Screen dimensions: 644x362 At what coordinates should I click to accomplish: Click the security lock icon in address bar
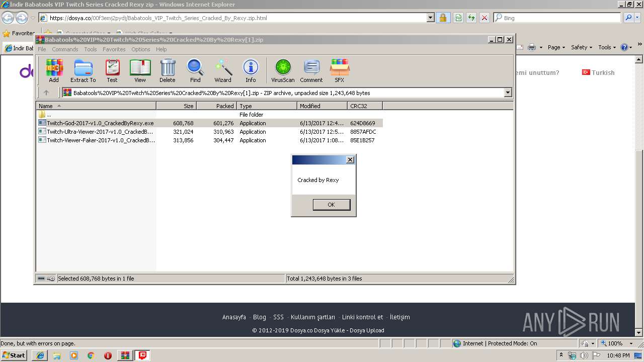tap(443, 18)
